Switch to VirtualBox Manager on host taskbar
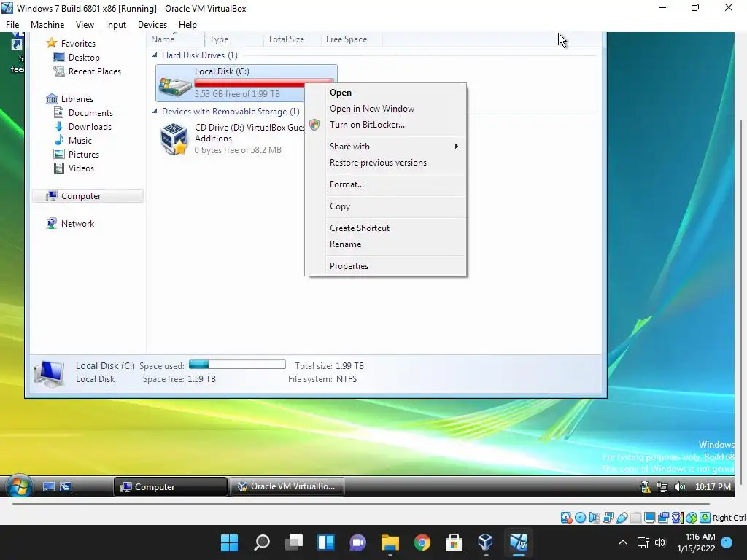 coord(485,542)
